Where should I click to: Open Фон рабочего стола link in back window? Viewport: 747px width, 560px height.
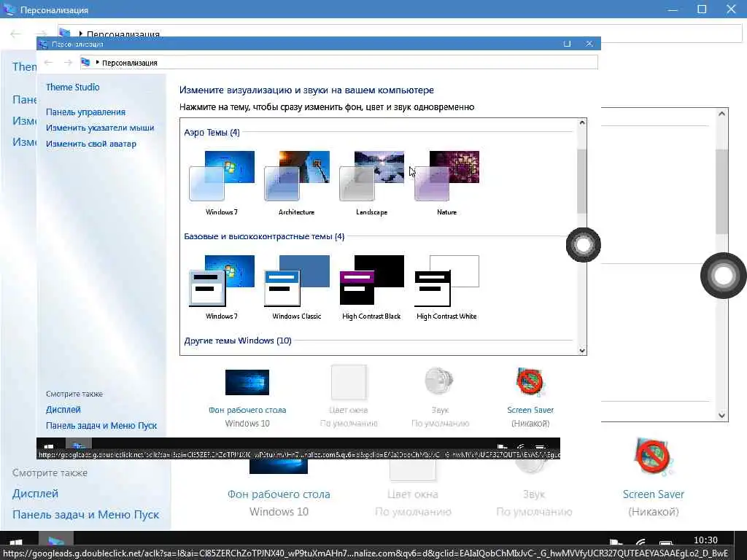click(x=279, y=494)
